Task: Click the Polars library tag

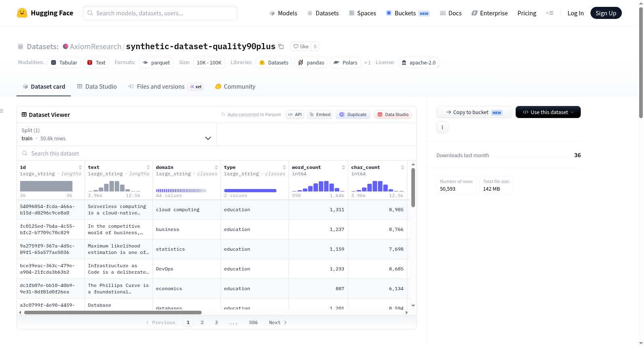Action: (x=346, y=62)
